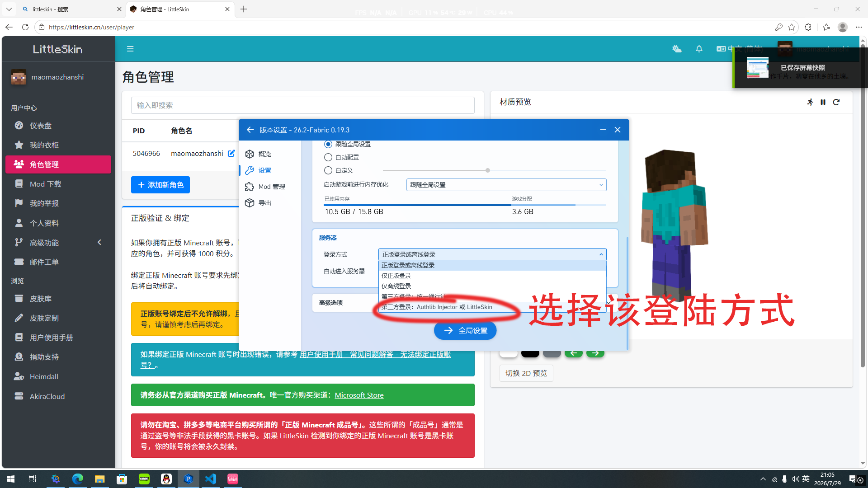Click the 全局设置 button
Screen dimensions: 868x488
pyautogui.click(x=465, y=330)
